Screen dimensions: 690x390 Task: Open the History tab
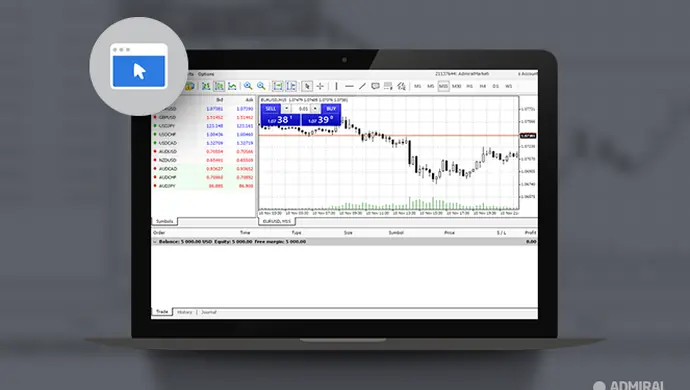pos(185,312)
